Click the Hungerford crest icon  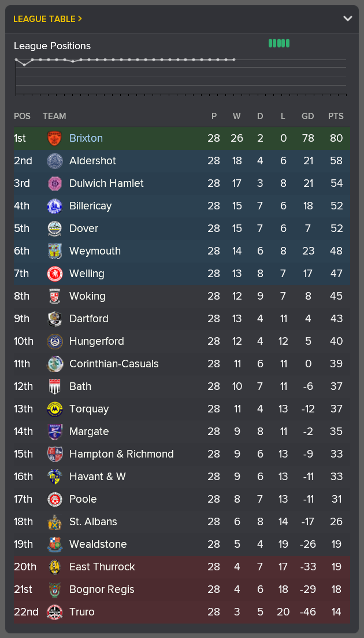[x=55, y=341]
